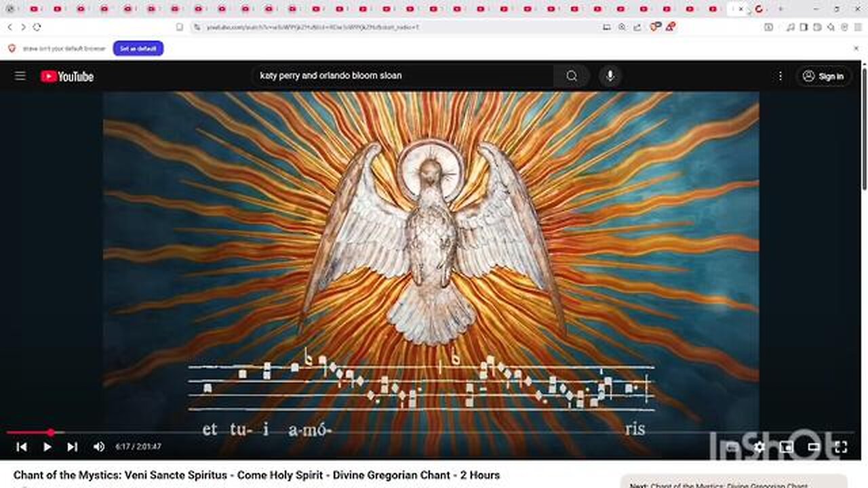This screenshot has width=868, height=488.
Task: Dismiss the default browser notification bar
Action: (x=856, y=49)
